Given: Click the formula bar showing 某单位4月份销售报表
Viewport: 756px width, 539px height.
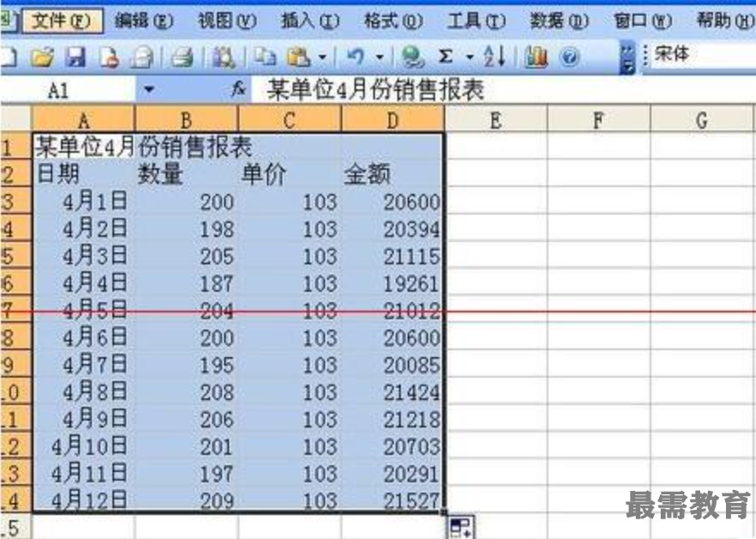Looking at the screenshot, I should 504,89.
